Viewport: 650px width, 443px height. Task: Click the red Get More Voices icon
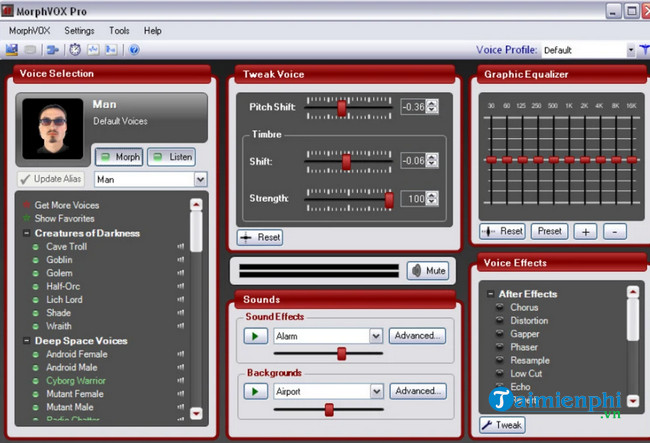pyautogui.click(x=27, y=205)
